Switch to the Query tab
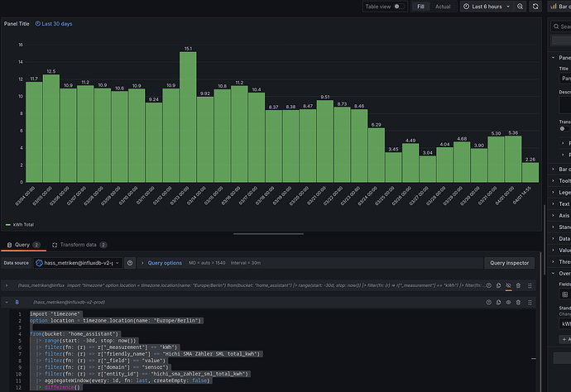The height and width of the screenshot is (392, 571). [24, 245]
